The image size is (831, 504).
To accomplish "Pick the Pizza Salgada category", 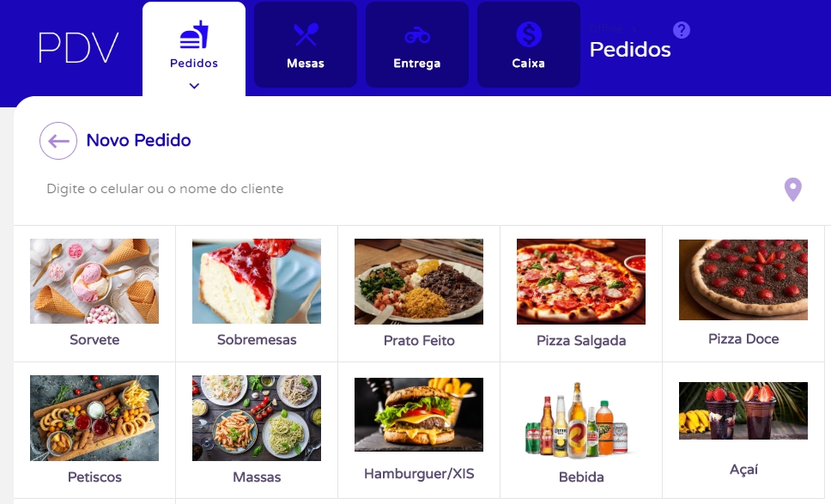I will tap(581, 294).
